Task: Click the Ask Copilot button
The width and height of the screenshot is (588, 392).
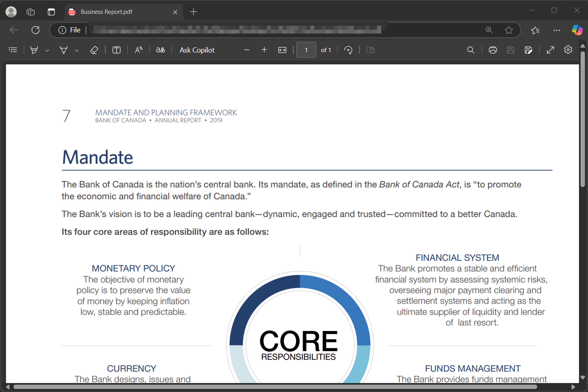Action: click(x=197, y=50)
